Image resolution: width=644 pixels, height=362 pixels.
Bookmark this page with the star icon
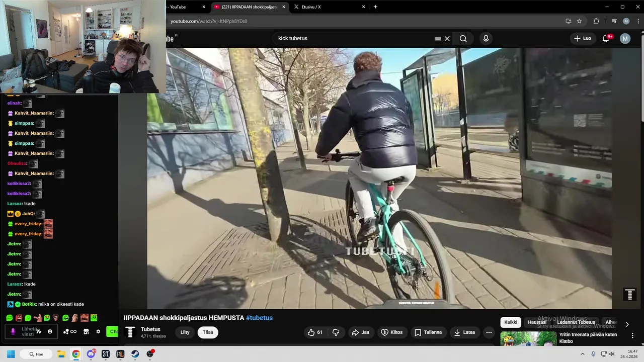[579, 21]
